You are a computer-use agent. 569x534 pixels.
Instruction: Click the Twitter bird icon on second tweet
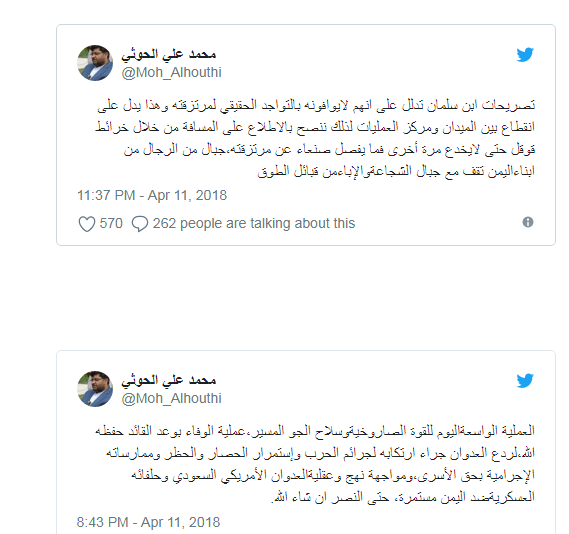point(525,381)
